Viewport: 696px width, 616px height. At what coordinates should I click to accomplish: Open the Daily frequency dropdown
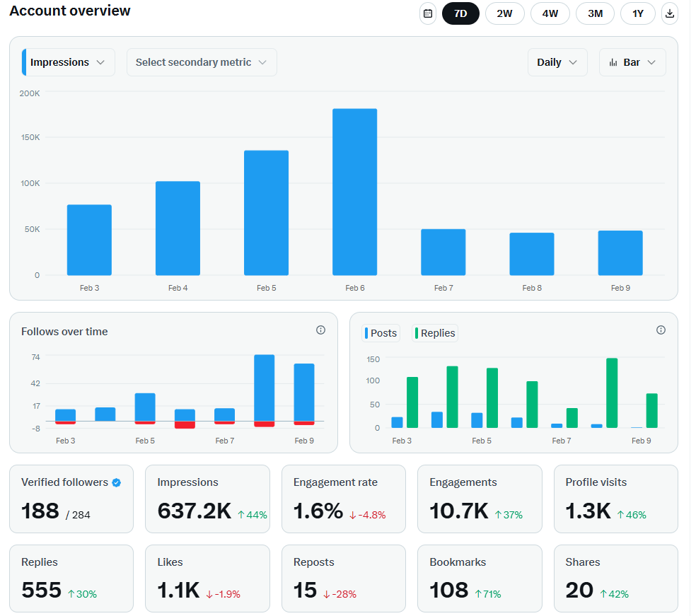557,62
